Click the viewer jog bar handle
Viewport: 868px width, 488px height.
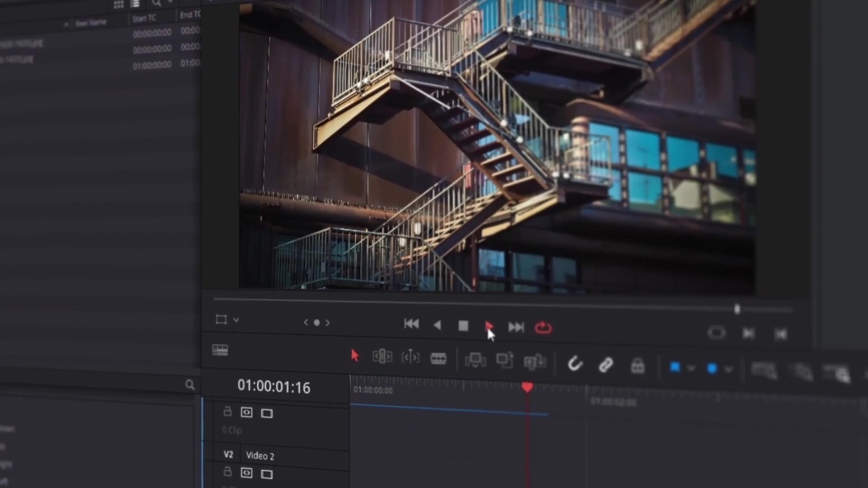tap(737, 309)
